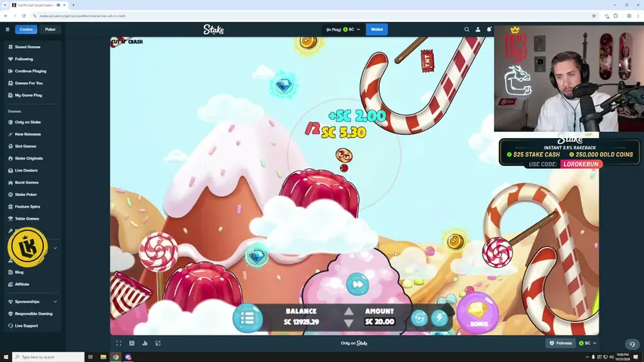The image size is (644, 362).
Task: Open the Windows Start menu
Action: pyautogui.click(x=6, y=357)
